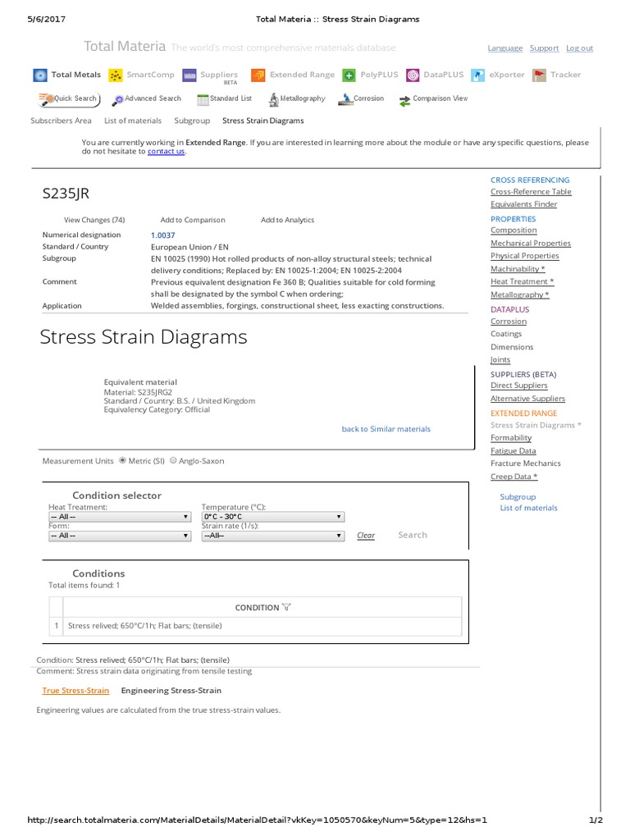Open Creep Data sidebar link
The height and width of the screenshot is (840, 630).
point(514,477)
